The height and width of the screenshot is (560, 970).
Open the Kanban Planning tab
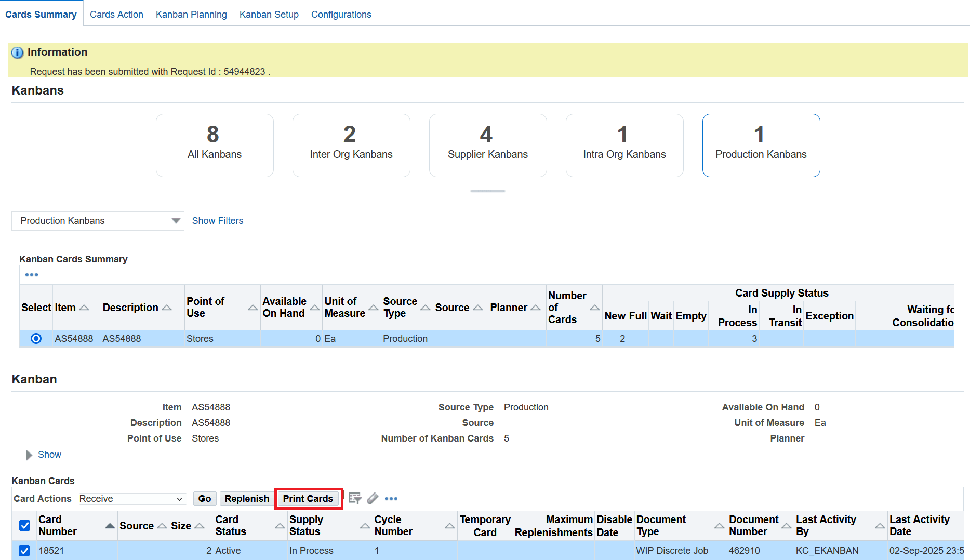(191, 15)
